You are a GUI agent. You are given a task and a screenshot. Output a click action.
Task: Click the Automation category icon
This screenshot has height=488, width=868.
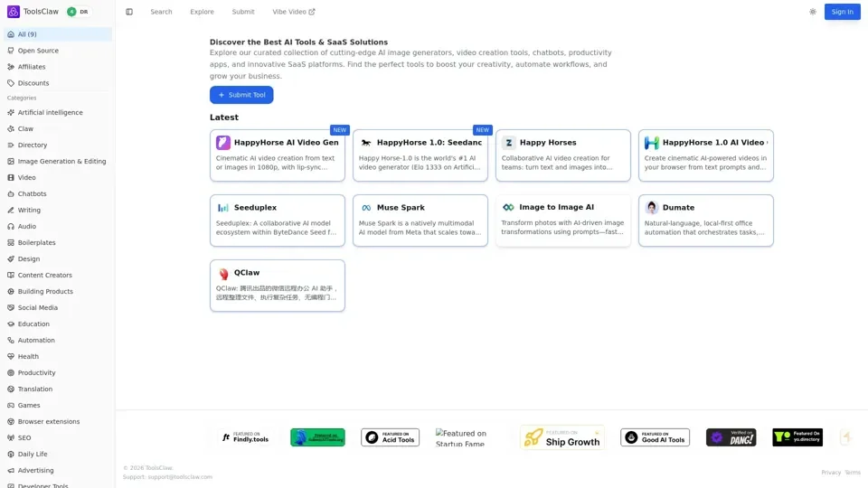(x=11, y=341)
